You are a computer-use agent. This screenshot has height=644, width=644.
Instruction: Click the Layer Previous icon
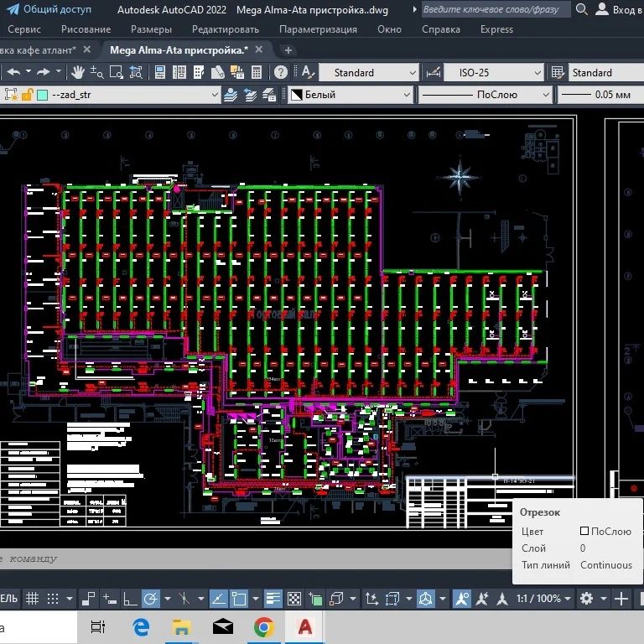pos(250,95)
